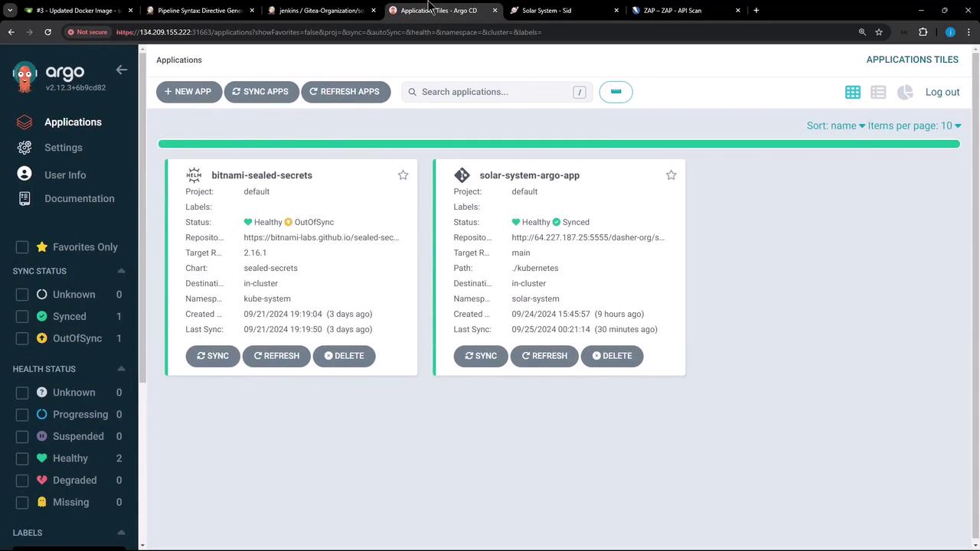Click the browser address bar URL
Image resolution: width=980 pixels, height=551 pixels.
pyautogui.click(x=329, y=32)
